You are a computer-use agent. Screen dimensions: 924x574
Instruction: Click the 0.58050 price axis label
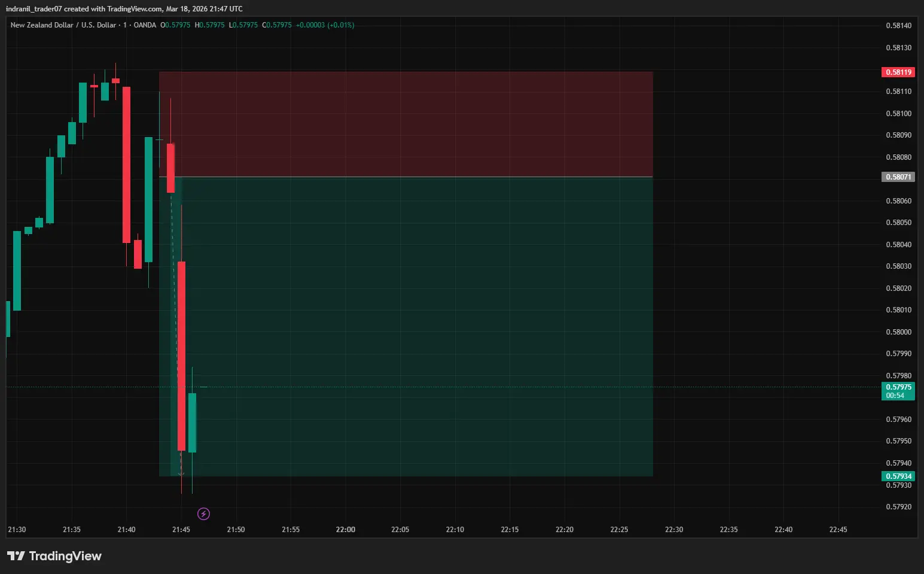(898, 223)
